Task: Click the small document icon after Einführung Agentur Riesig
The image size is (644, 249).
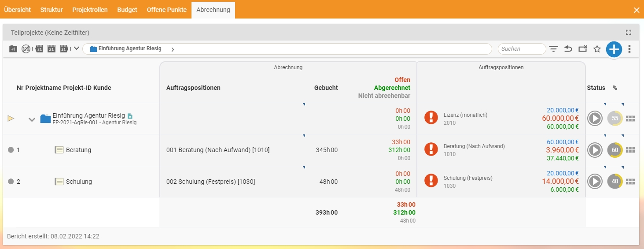Action: point(130,116)
